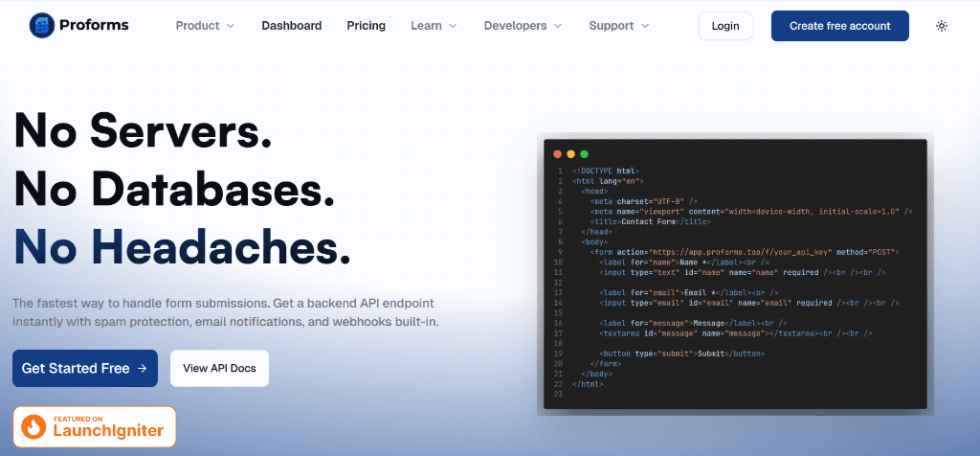
Task: Toggle light/dark theme with sun icon
Action: click(x=941, y=26)
